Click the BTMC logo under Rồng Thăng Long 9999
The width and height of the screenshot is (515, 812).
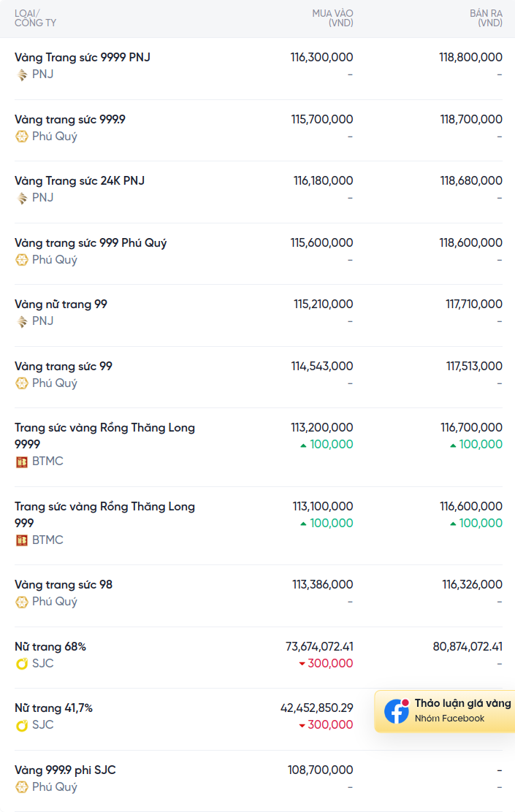(22, 461)
